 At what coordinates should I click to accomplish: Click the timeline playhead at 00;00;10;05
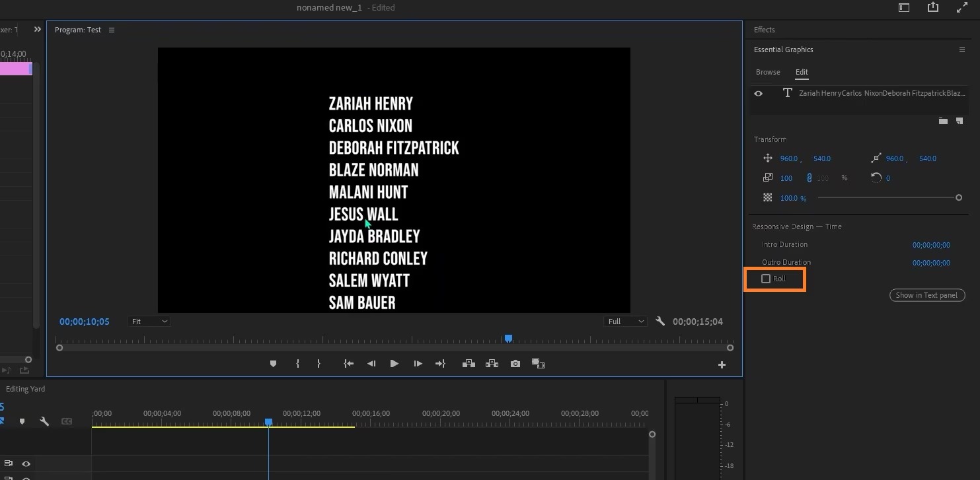click(268, 422)
